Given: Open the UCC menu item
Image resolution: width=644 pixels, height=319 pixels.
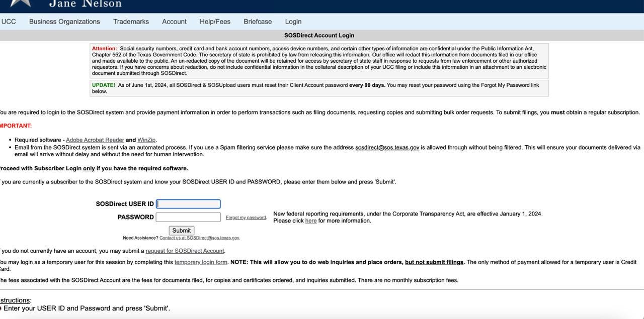Looking at the screenshot, I should pyautogui.click(x=9, y=22).
